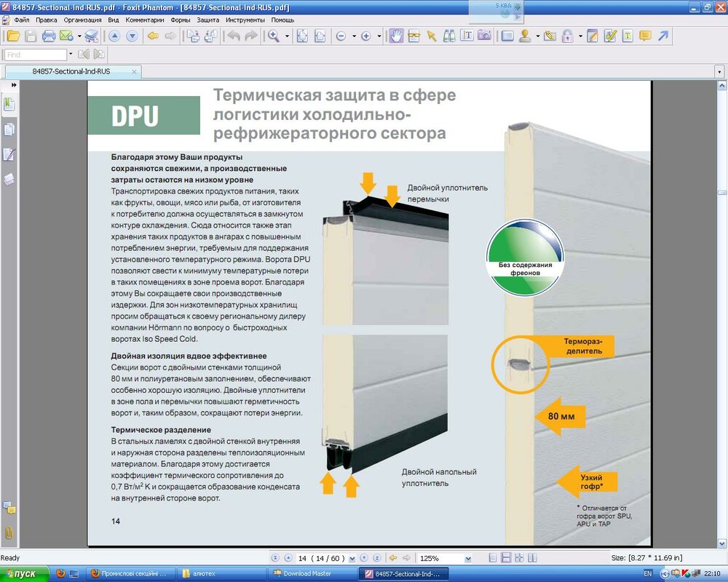Image resolution: width=728 pixels, height=582 pixels.
Task: Click the glasses reading icon
Action: click(414, 36)
